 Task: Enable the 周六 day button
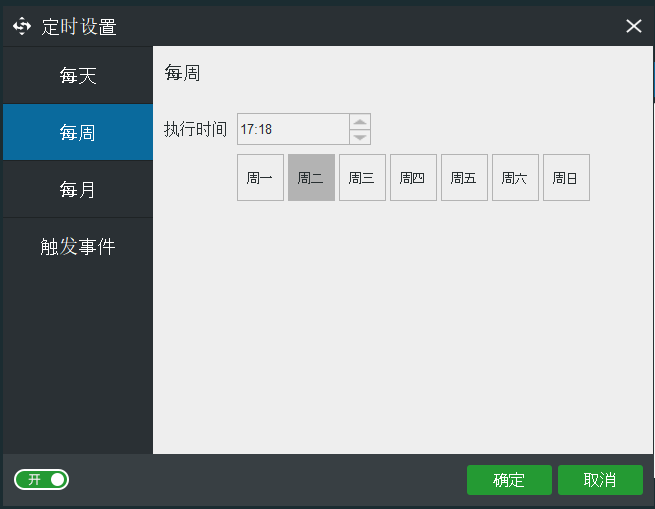click(x=515, y=178)
